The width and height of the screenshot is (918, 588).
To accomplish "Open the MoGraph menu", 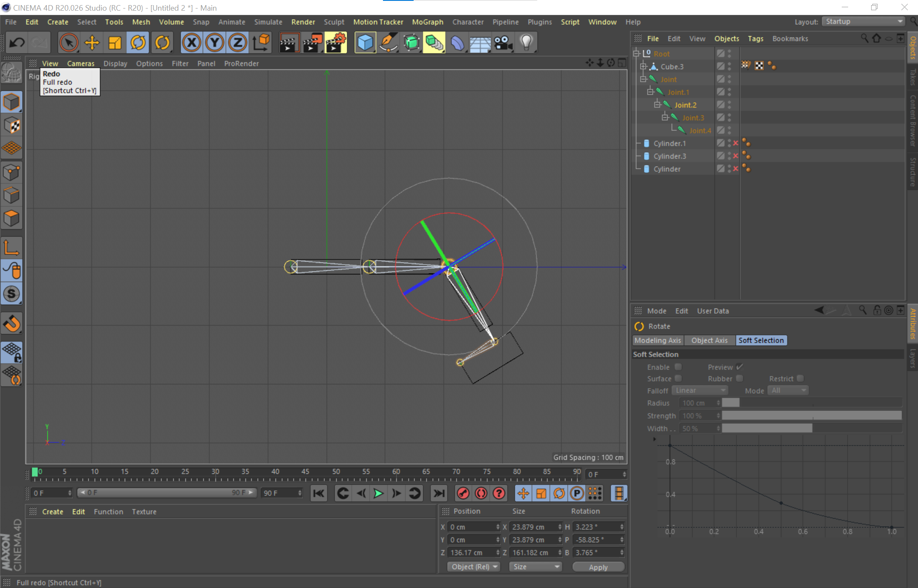I will (427, 22).
